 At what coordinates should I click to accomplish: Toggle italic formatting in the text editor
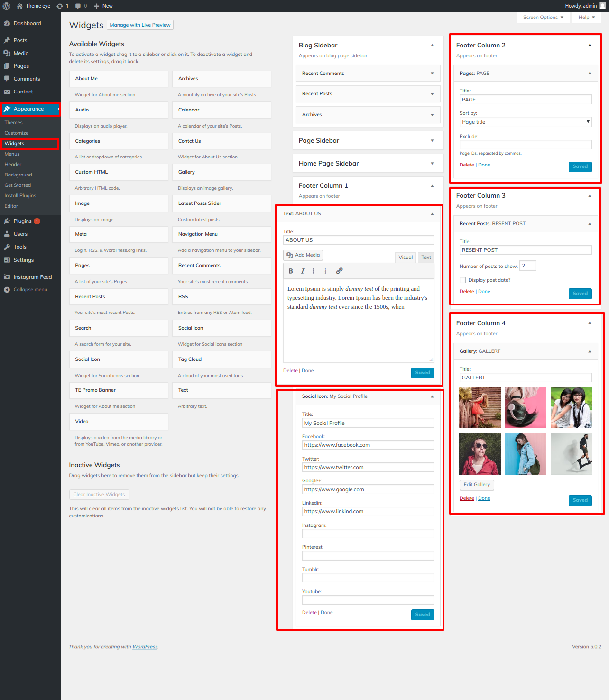click(303, 271)
